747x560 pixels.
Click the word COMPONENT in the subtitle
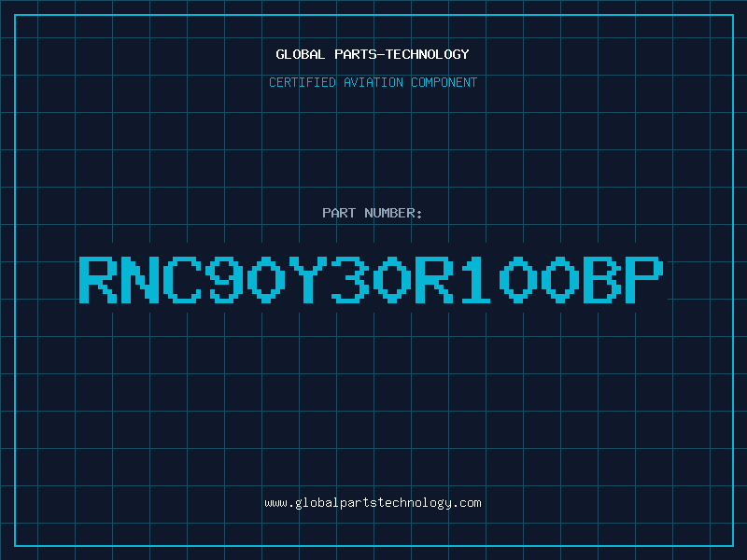point(444,82)
